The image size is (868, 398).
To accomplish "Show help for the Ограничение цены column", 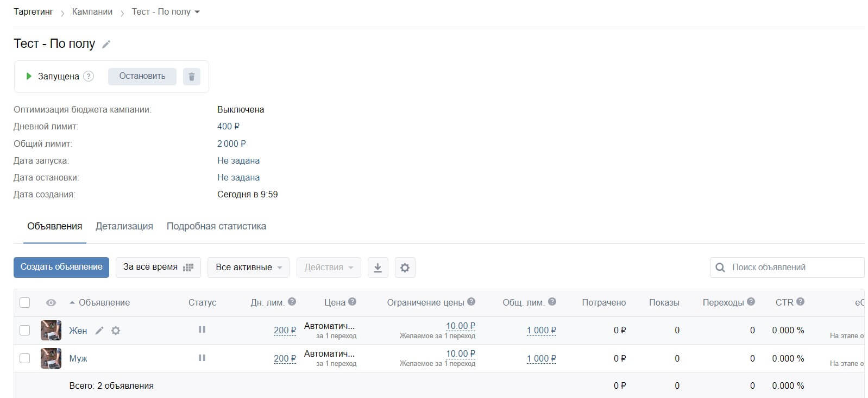I will 471,302.
